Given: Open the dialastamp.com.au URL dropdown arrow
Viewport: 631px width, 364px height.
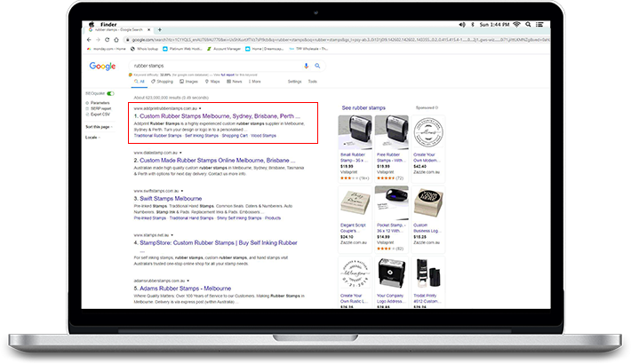Looking at the screenshot, I should click(x=180, y=153).
